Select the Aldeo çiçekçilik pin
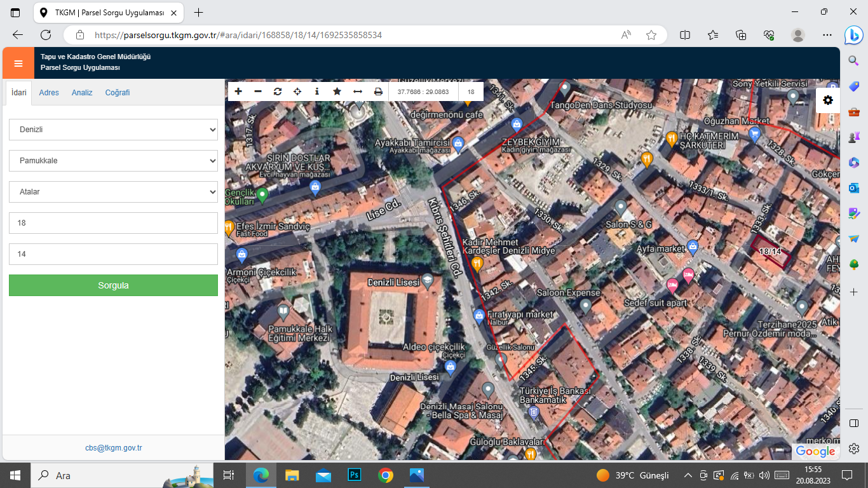This screenshot has width=868, height=488. pos(451,367)
